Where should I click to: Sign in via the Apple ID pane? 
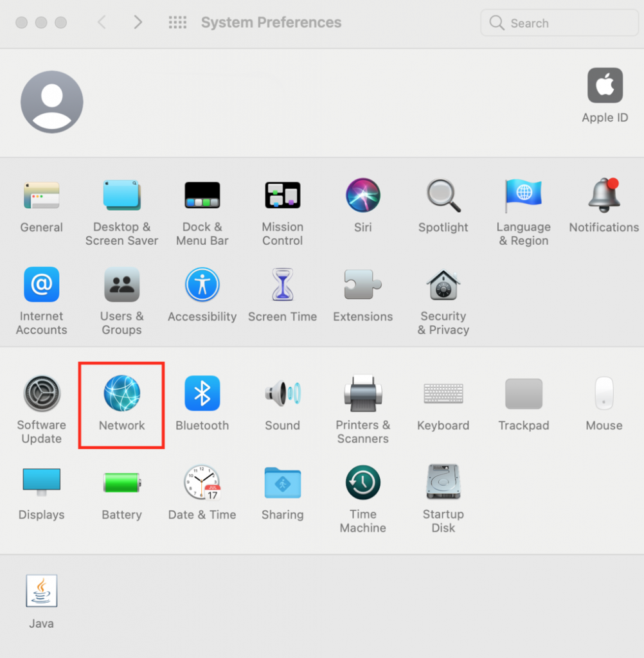pos(604,85)
